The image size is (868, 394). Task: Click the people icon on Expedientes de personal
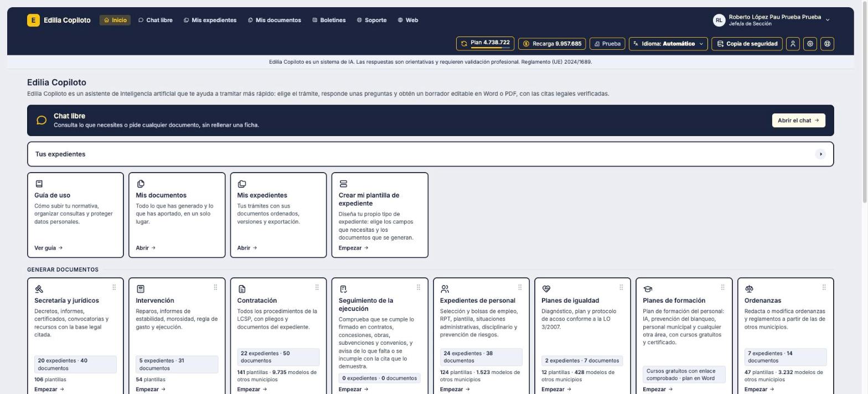click(445, 289)
